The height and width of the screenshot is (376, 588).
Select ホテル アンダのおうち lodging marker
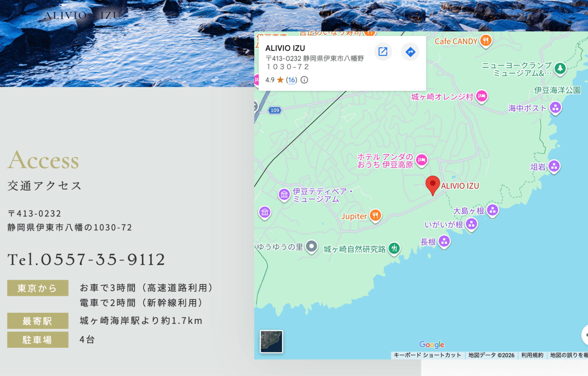coord(422,161)
